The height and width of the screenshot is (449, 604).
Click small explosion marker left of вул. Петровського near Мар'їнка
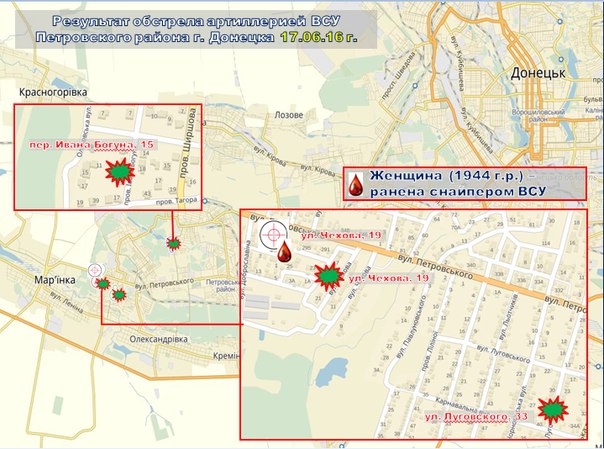tap(119, 295)
